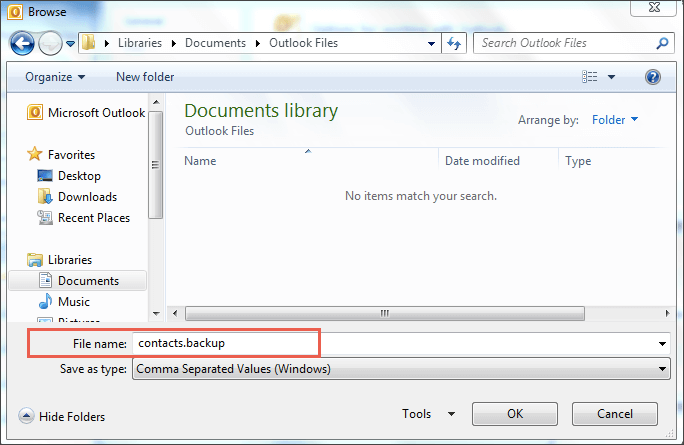Click the Favorites star icon
The width and height of the screenshot is (684, 445).
pos(34,154)
